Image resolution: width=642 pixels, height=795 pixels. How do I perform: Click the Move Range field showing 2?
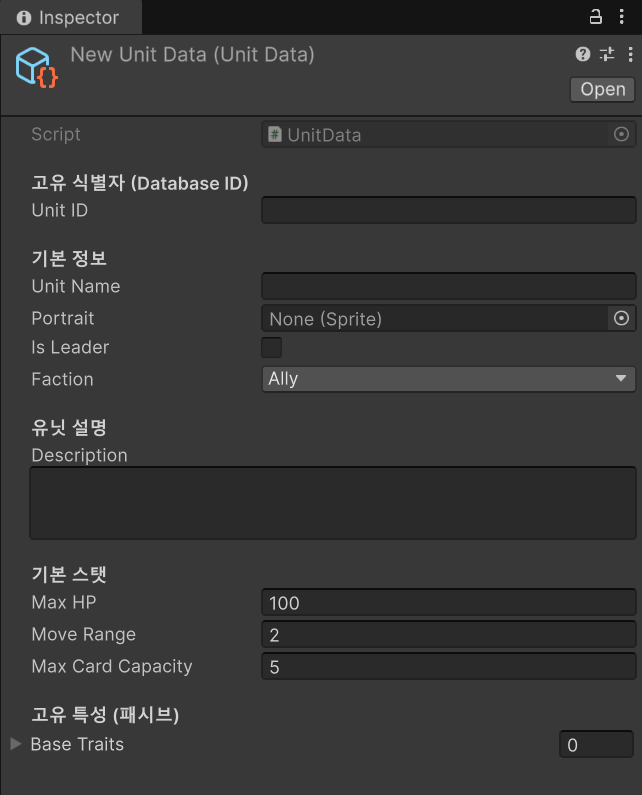pyautogui.click(x=448, y=634)
